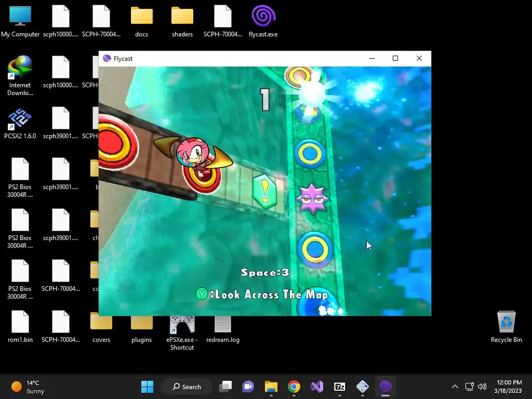532x399 pixels.
Task: Select the first SCPH-70004 file in top row
Action: click(x=101, y=21)
